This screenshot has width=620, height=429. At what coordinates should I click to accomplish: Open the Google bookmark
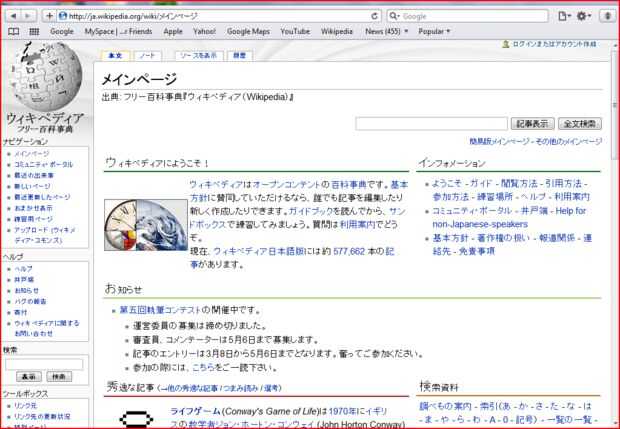click(62, 31)
